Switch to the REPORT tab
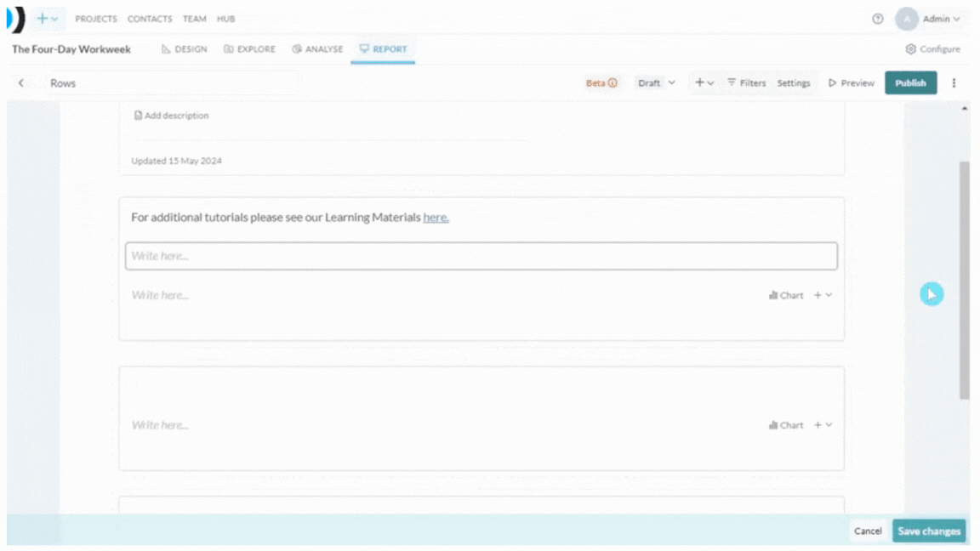980x551 pixels. pyautogui.click(x=383, y=48)
